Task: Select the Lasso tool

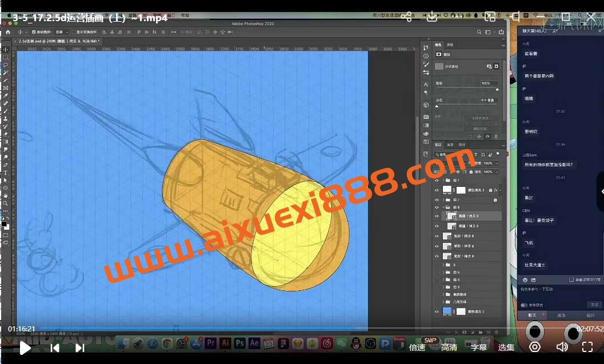Action: click(6, 65)
